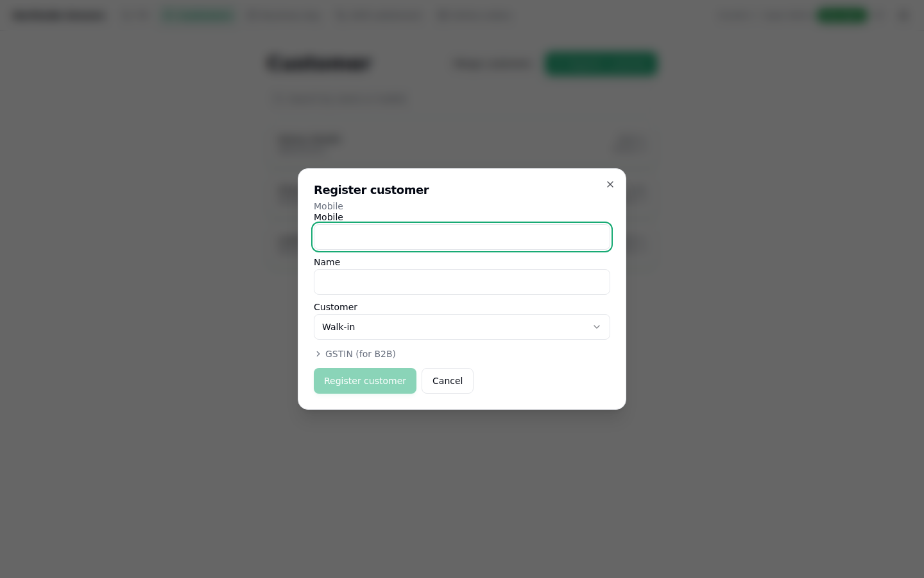Click the blurred Customer page heading

[x=319, y=63]
